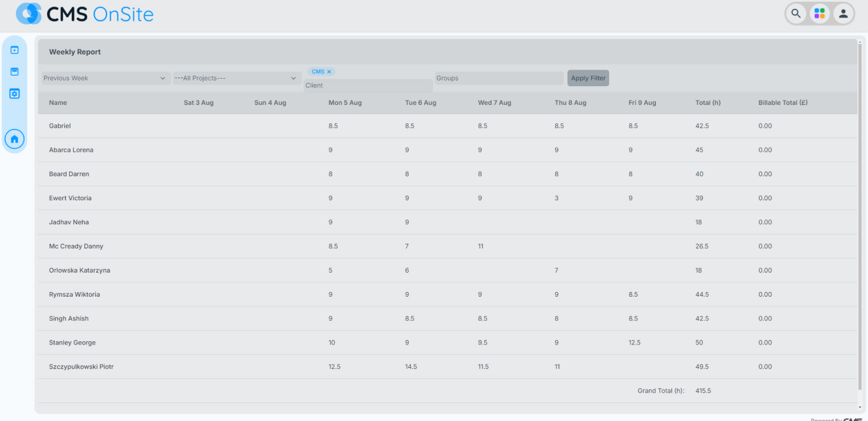This screenshot has width=868, height=421.
Task: Click the Groups filter field
Action: coord(499,78)
